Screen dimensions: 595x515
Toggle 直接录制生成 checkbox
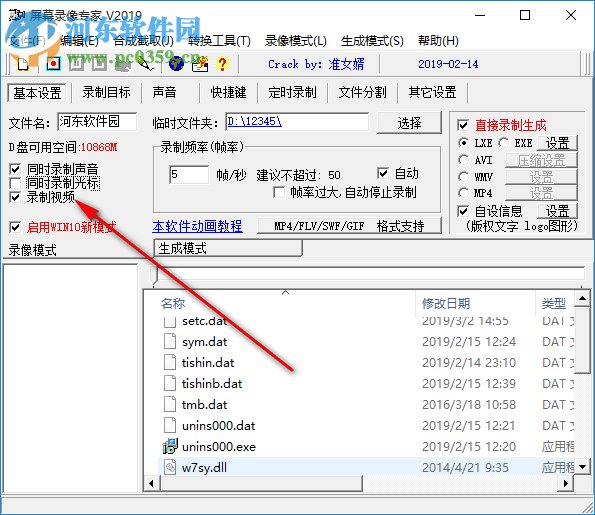[x=463, y=125]
